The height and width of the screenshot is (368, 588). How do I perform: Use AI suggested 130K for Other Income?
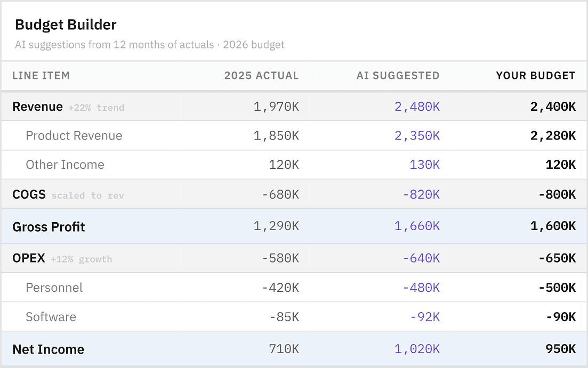click(424, 165)
